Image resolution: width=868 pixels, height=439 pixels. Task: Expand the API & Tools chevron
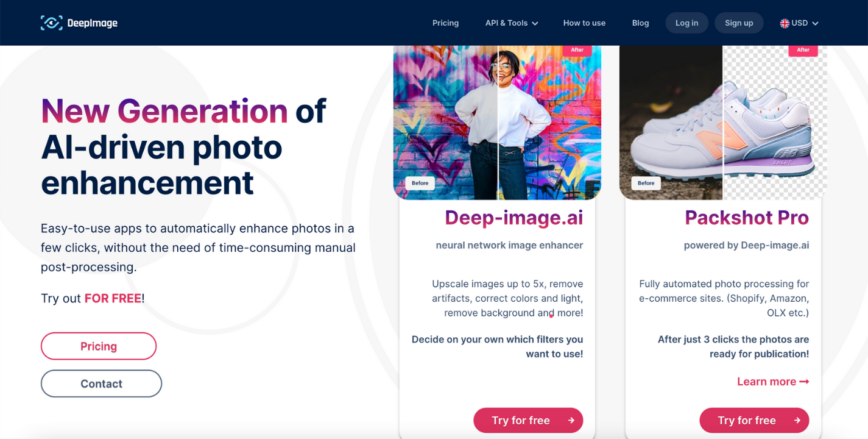(x=535, y=23)
